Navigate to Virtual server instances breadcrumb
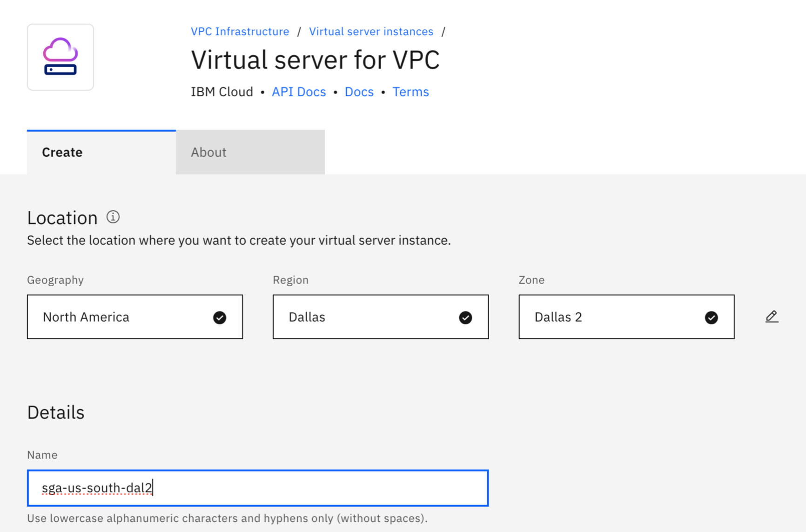Image resolution: width=806 pixels, height=532 pixels. [x=371, y=32]
